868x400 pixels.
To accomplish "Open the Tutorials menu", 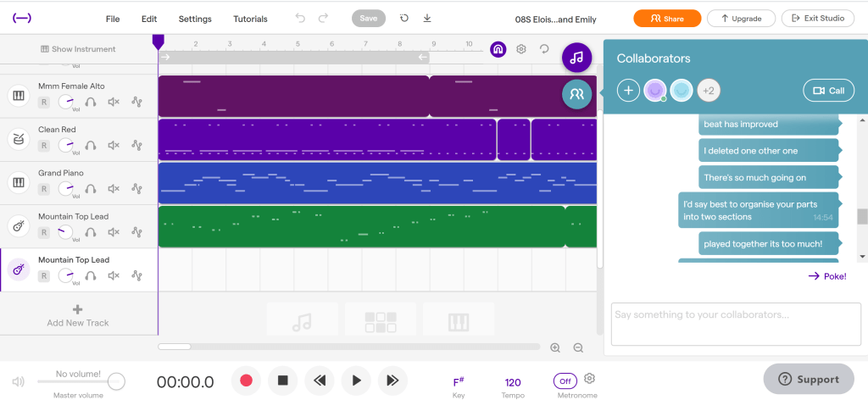I will (x=250, y=19).
